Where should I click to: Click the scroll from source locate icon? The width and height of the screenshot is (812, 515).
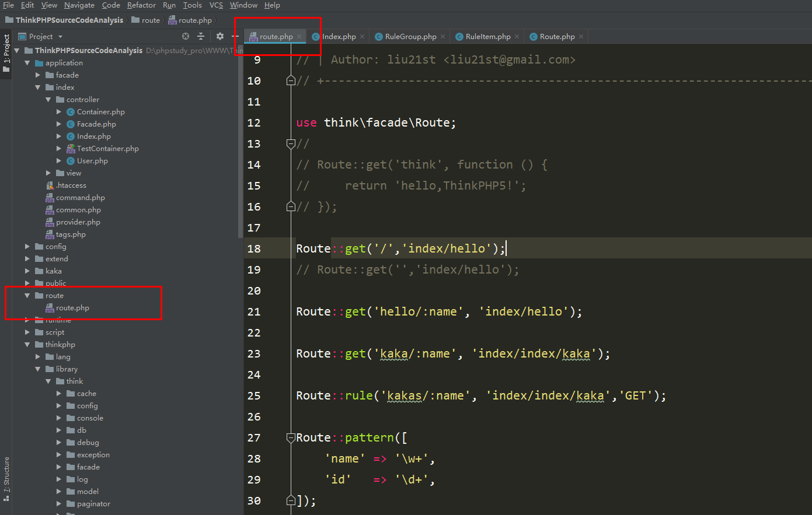tap(186, 36)
